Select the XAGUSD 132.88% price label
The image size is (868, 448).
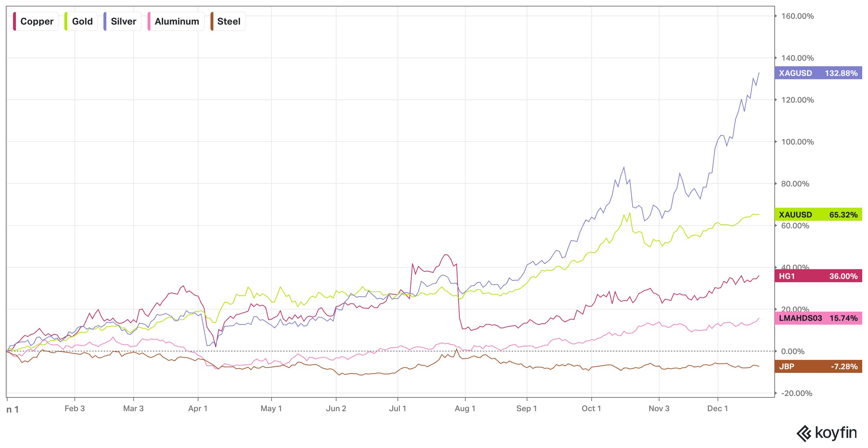coord(818,73)
